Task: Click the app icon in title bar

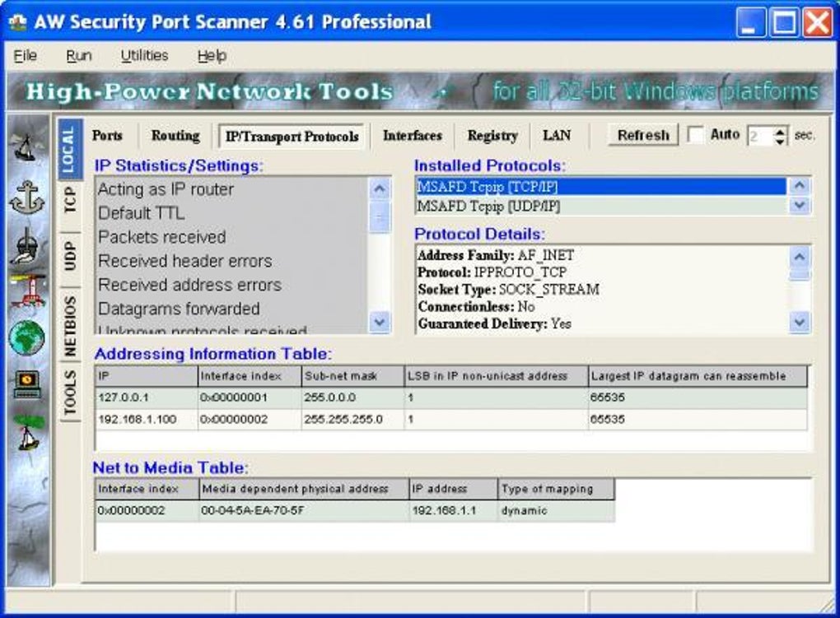Action: [17, 22]
